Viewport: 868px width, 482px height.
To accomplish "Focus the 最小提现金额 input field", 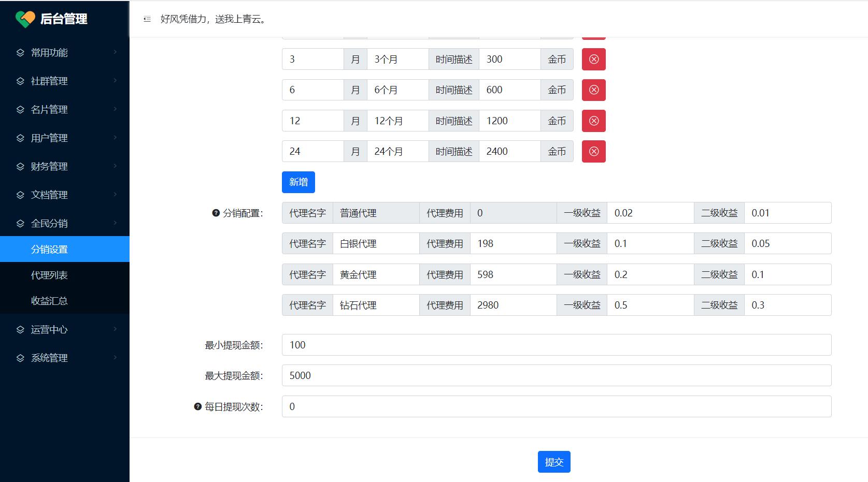I will (x=556, y=345).
